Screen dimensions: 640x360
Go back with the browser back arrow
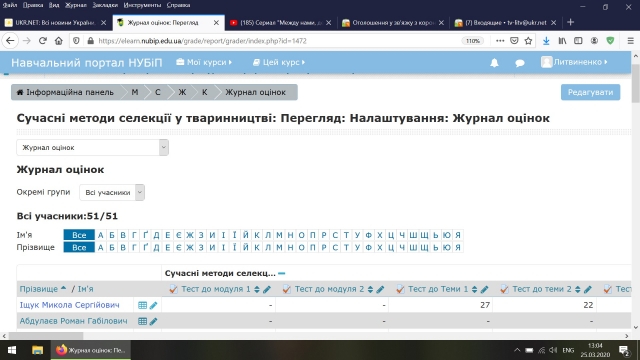(10, 41)
